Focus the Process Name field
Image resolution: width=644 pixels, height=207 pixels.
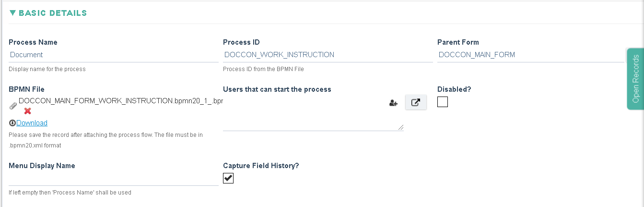[x=114, y=55]
